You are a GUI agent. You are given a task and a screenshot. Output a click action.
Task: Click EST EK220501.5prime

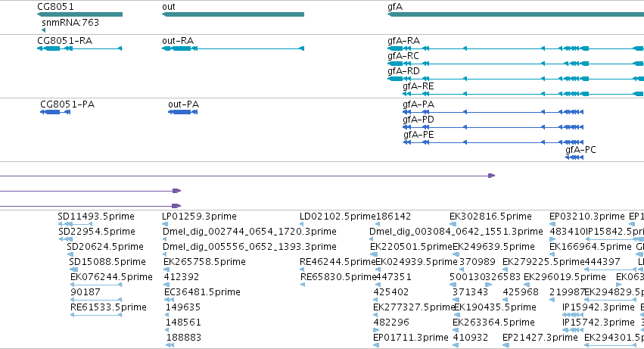(411, 247)
